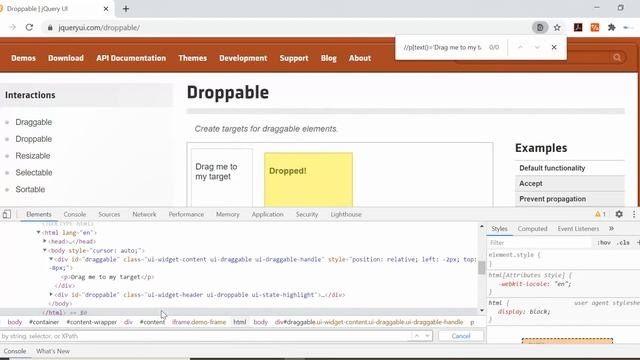Show more Styles pane tabs
This screenshot has width=640, height=360.
click(611, 229)
